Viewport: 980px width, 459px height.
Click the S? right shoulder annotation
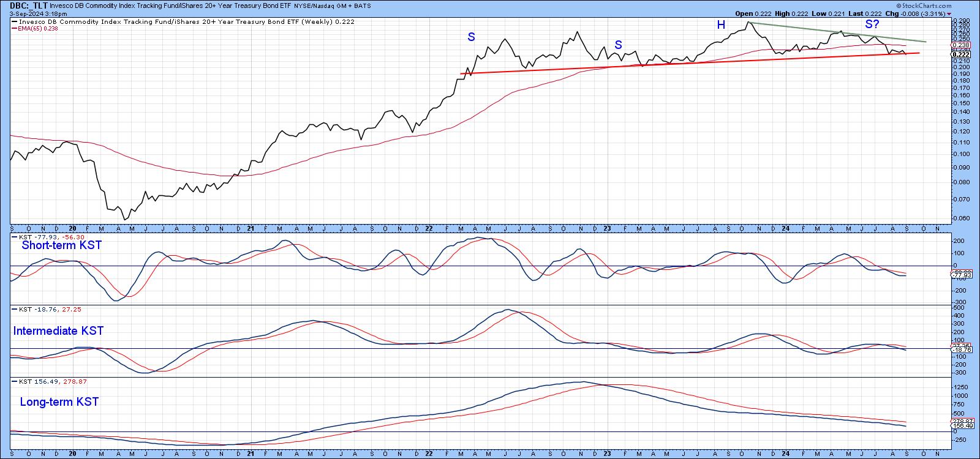(872, 25)
